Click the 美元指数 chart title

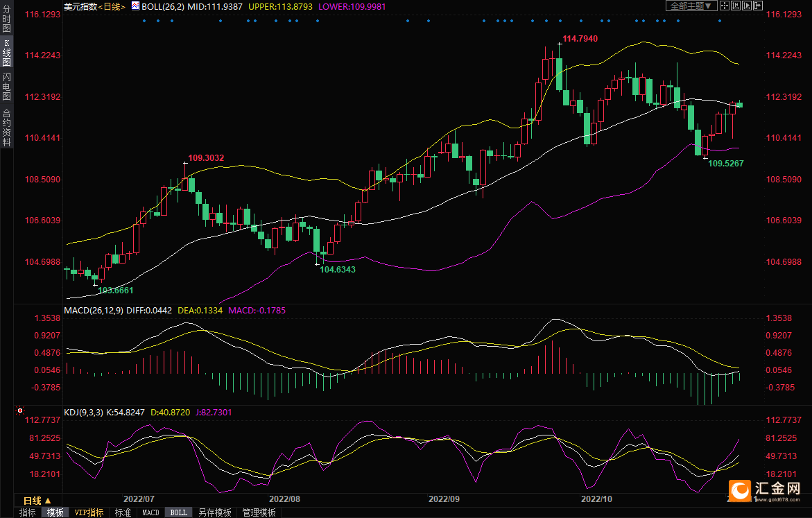coord(81,7)
